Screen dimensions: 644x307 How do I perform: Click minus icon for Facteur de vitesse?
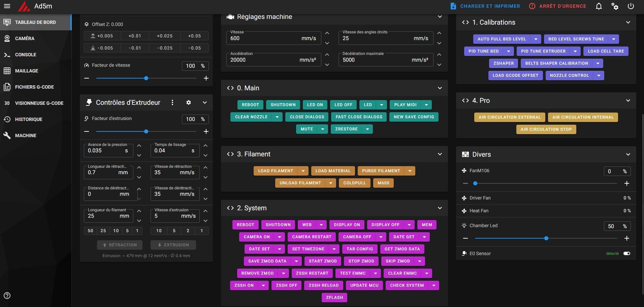click(x=87, y=78)
